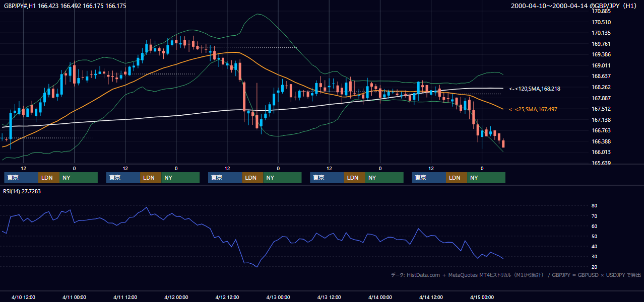
Task: Click price axis value 170.510
Action: coord(601,22)
